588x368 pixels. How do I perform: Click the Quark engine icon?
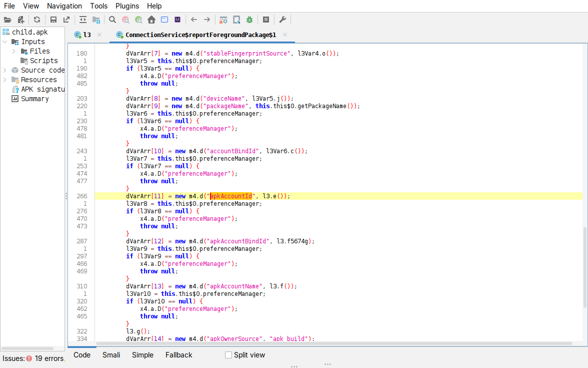pyautogui.click(x=236, y=20)
